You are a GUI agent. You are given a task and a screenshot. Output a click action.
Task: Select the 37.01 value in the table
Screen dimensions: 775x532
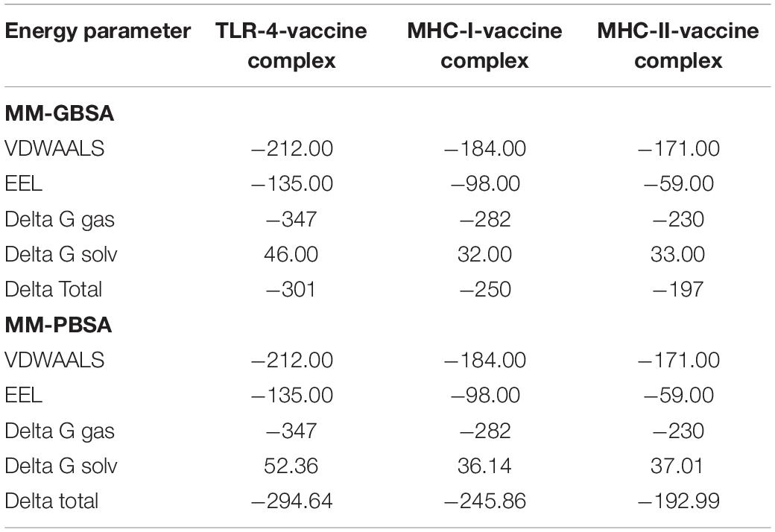click(x=679, y=466)
